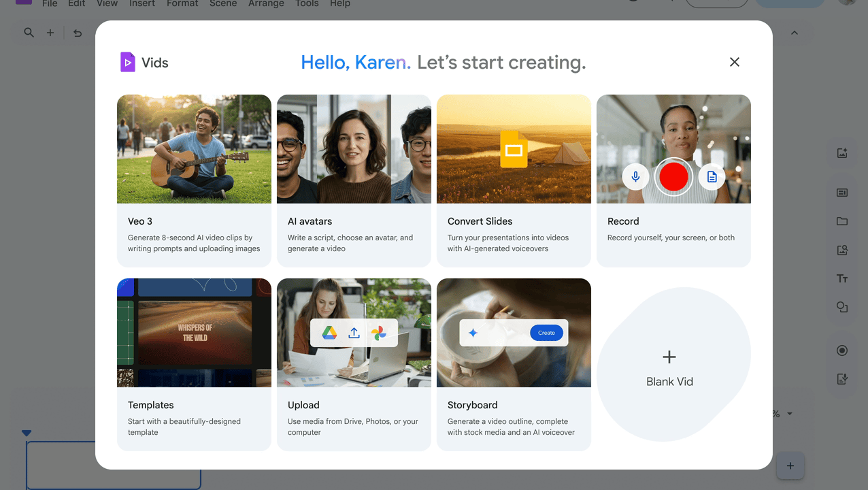868x490 pixels.
Task: Click the Google Photos pinwheel icon
Action: click(378, 333)
